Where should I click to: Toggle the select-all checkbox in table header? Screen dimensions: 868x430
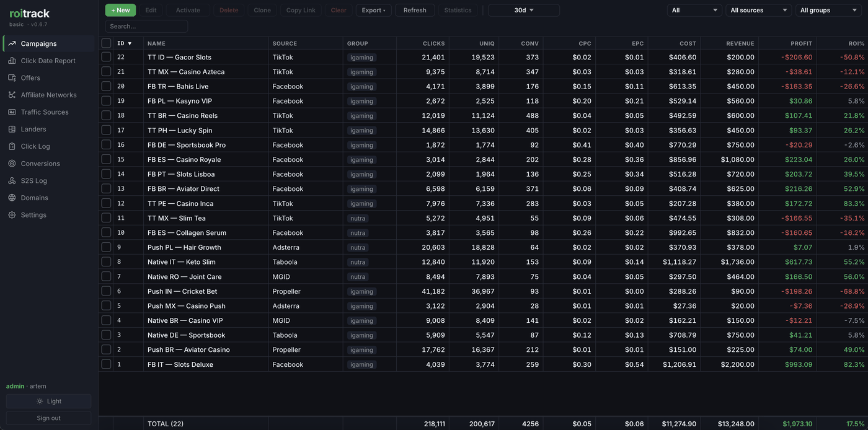[106, 43]
